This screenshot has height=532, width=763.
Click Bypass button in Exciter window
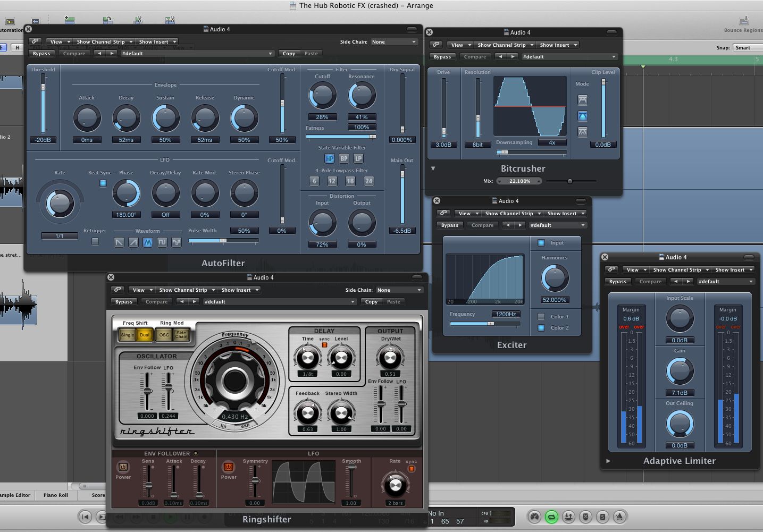click(x=449, y=225)
